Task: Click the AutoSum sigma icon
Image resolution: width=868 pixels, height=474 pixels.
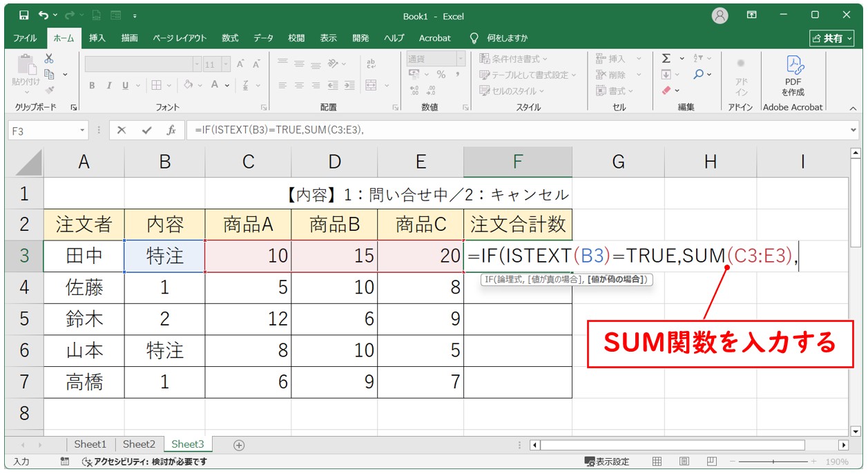Action: 666,59
